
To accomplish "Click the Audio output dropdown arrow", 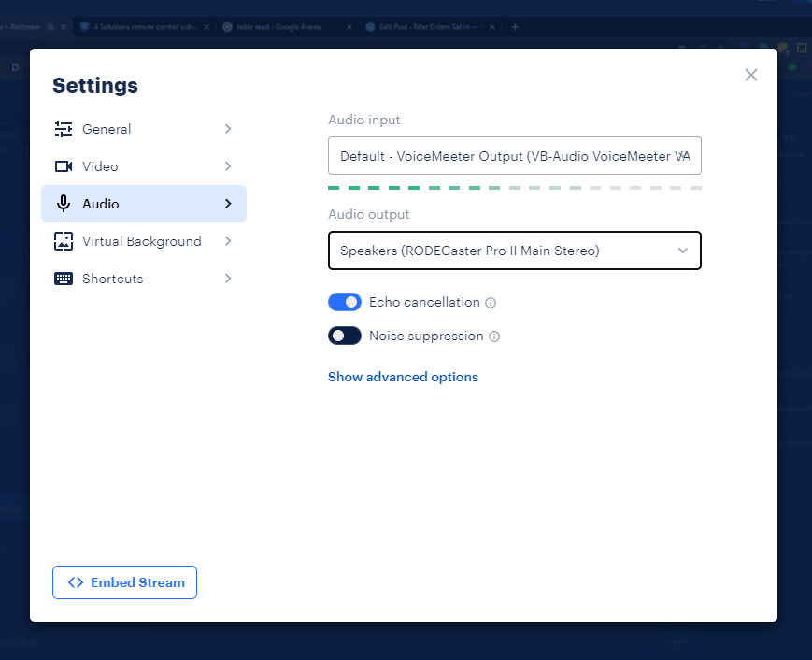I will pos(682,251).
